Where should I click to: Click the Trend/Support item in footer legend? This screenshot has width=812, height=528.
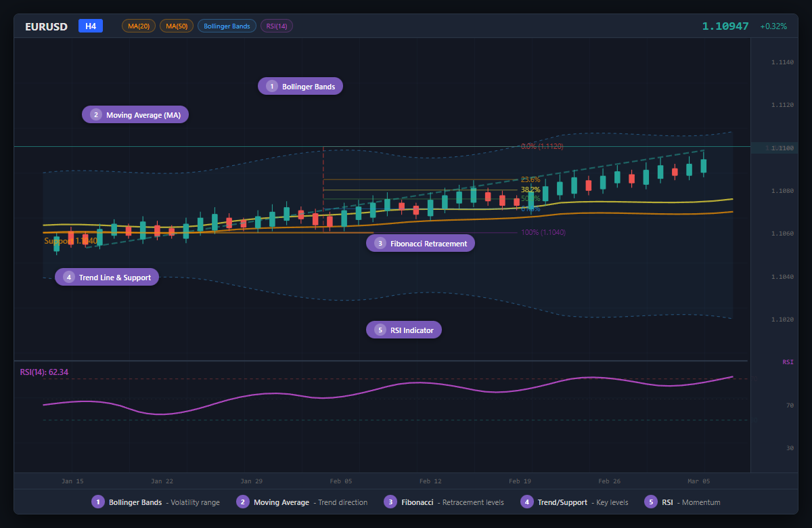tap(526, 502)
